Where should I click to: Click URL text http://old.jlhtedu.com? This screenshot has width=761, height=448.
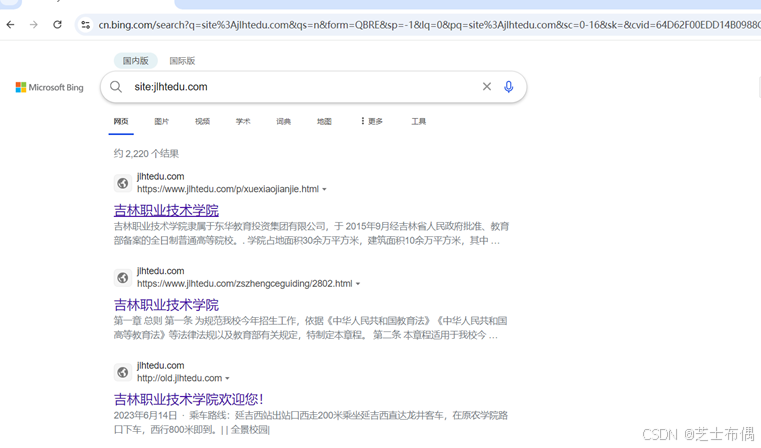179,378
